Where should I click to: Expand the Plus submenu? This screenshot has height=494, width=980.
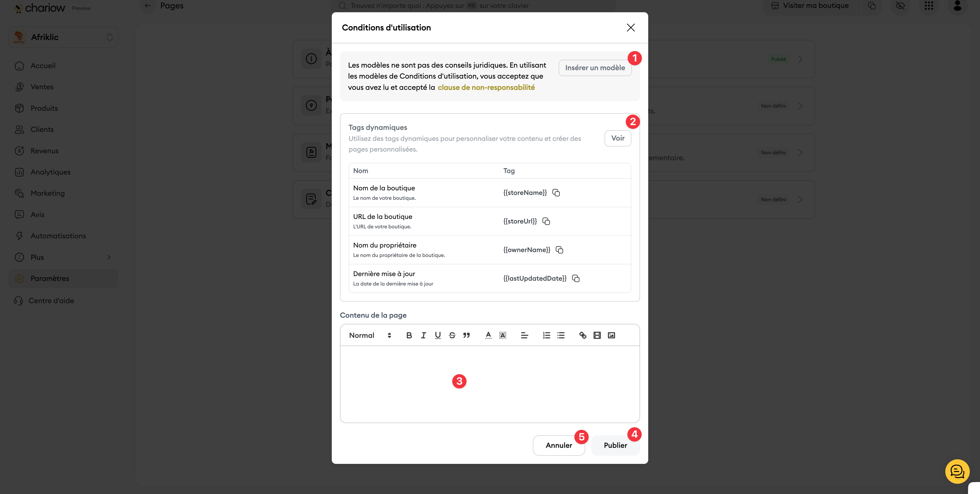[x=63, y=257]
